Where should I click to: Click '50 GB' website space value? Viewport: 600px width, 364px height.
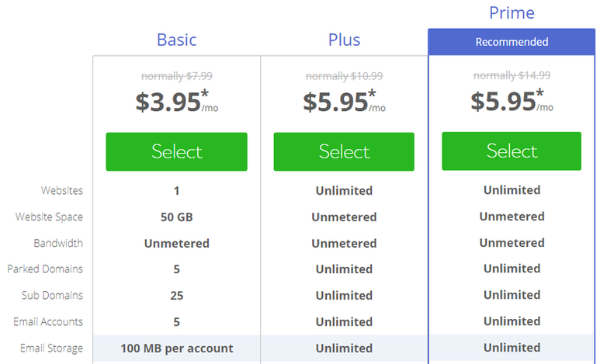pos(176,217)
